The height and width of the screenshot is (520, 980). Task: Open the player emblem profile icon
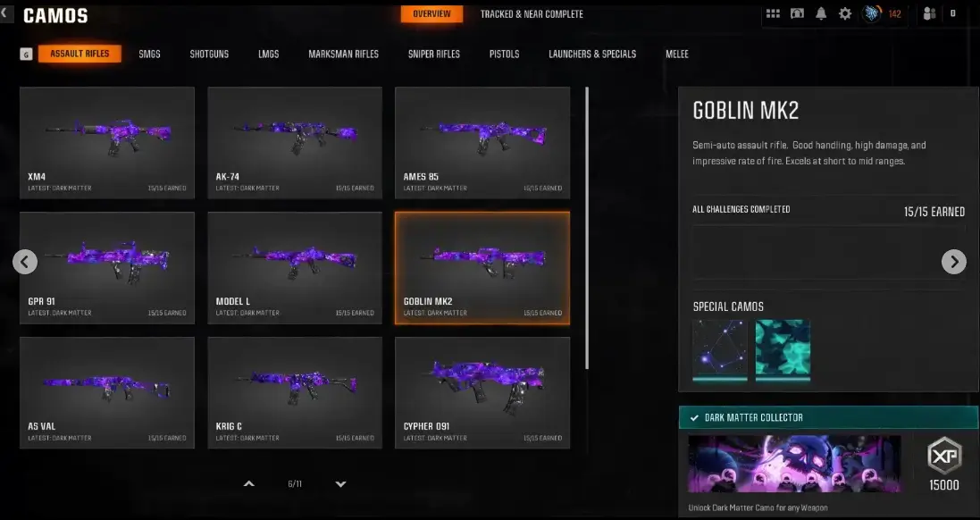[x=871, y=13]
